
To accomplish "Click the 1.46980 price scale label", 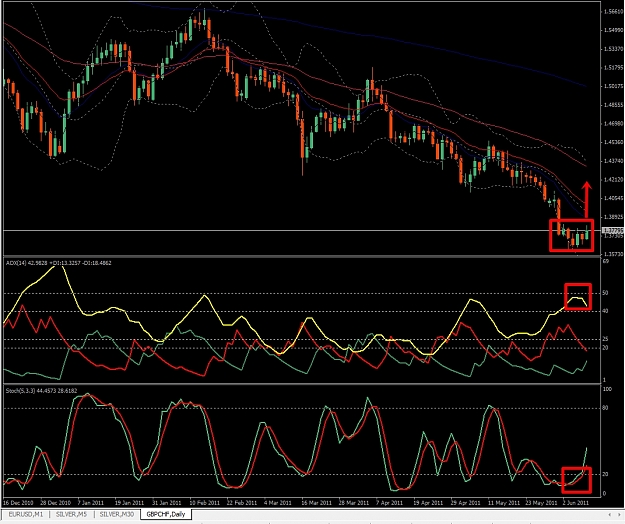I will pyautogui.click(x=613, y=124).
